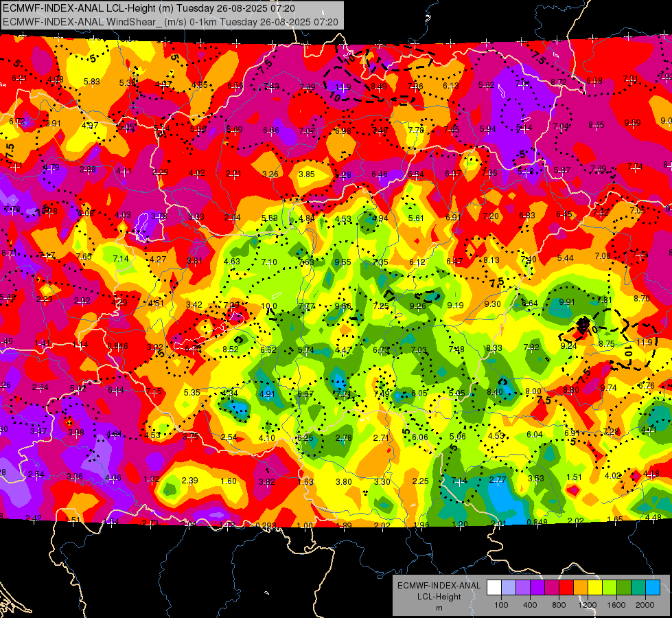
Task: Click the legend tick label '1200'
Action: (x=588, y=605)
